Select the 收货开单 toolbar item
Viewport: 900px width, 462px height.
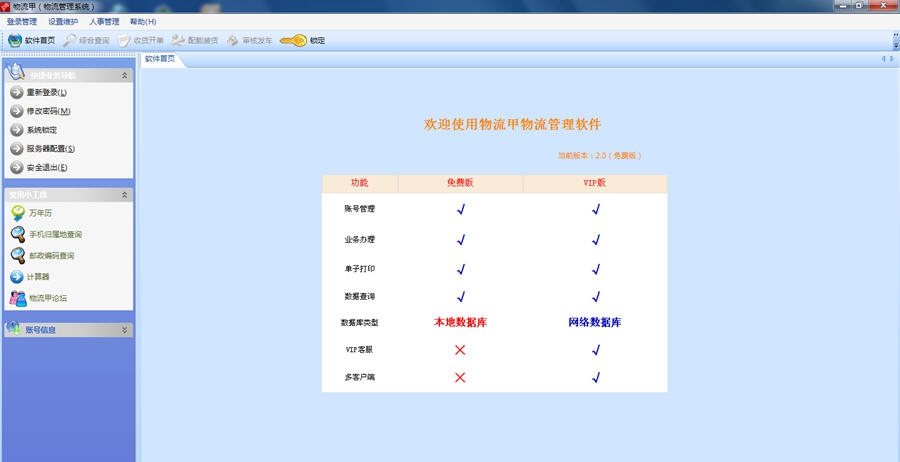(x=141, y=41)
